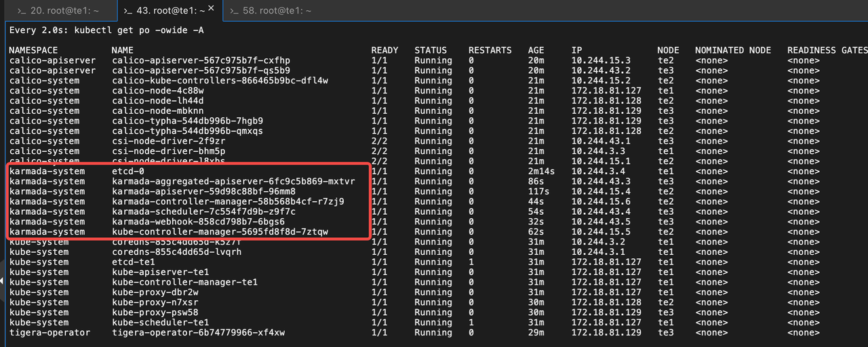Screen dimensions: 868x347
Task: Click age 86s in karmada-aggregated-apiserver row
Action: (536, 182)
